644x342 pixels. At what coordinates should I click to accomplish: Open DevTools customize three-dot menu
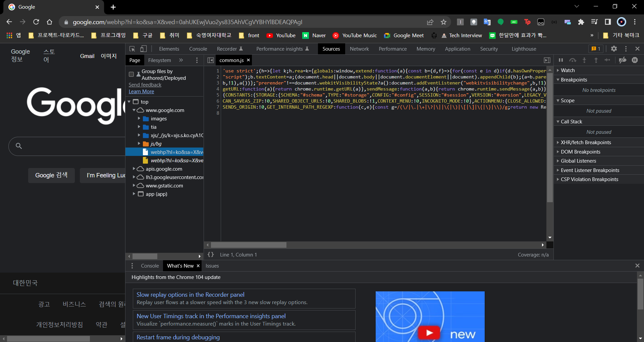(x=626, y=49)
